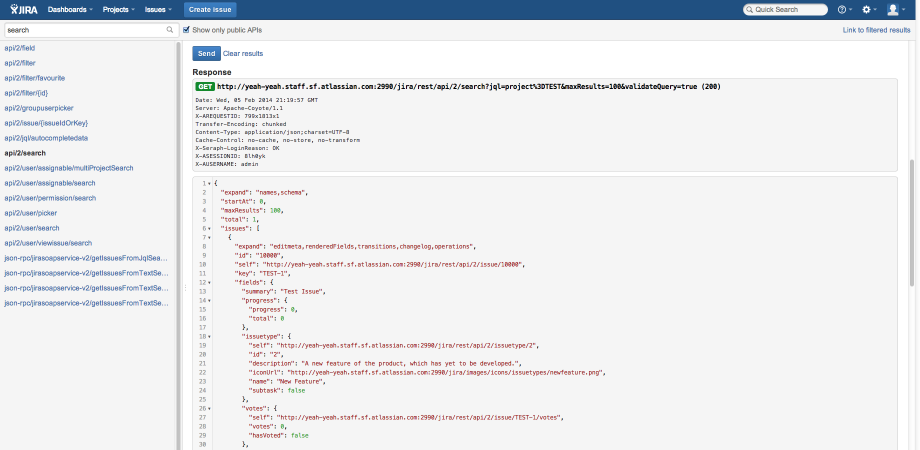Screen dimensions: 920x450
Task: Click the Send button
Action: 207,53
